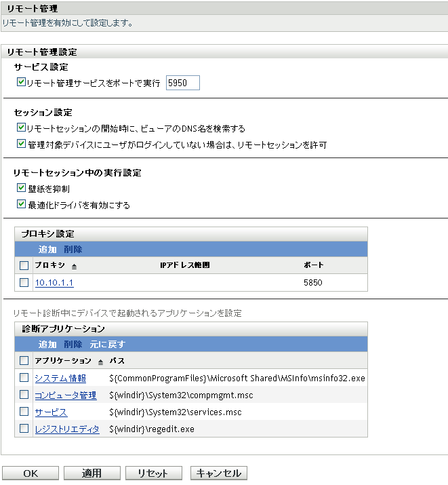
Task: Click 元に戻す in 診断アプリケーション toolbar
Action: point(108,345)
